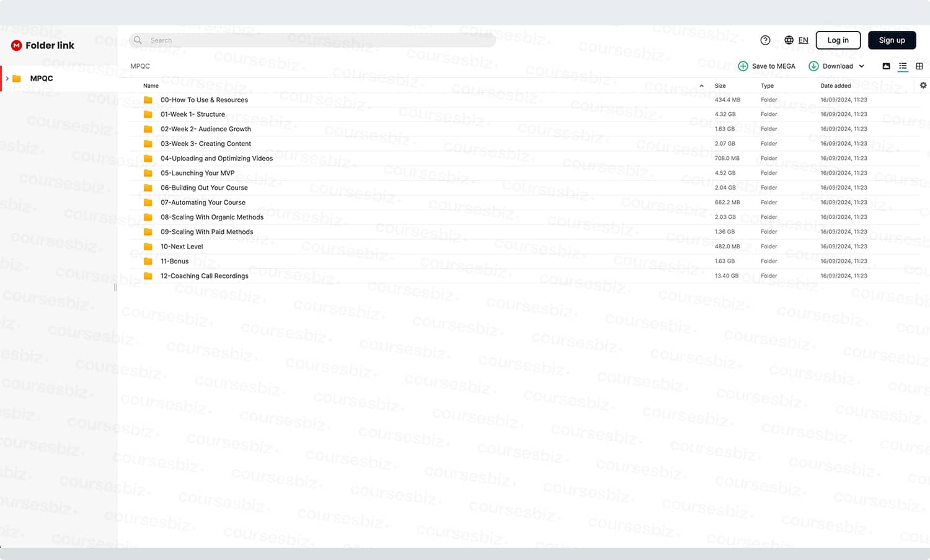This screenshot has height=560, width=930.
Task: Expand the MPQC tree chevron
Action: [7, 79]
